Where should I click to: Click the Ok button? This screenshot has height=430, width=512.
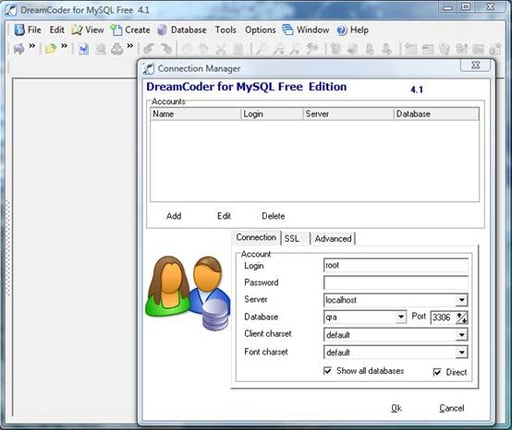[396, 408]
